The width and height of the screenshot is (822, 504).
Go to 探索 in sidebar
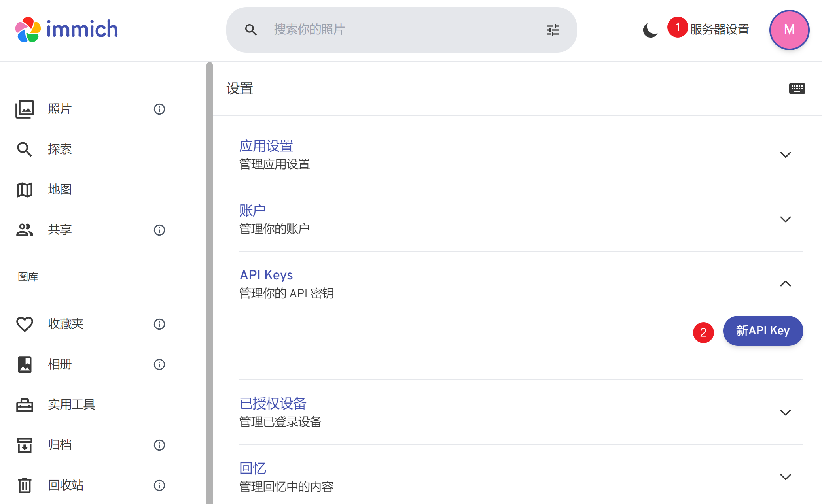pyautogui.click(x=60, y=149)
